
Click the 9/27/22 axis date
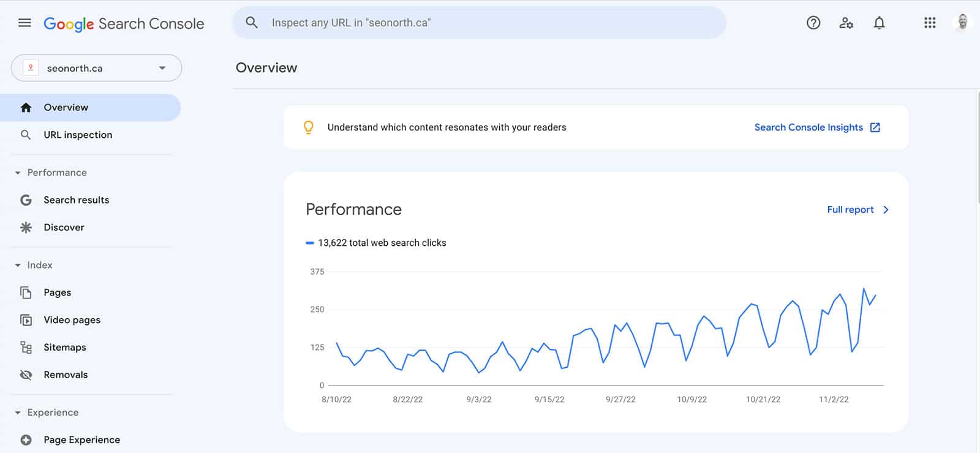point(620,400)
